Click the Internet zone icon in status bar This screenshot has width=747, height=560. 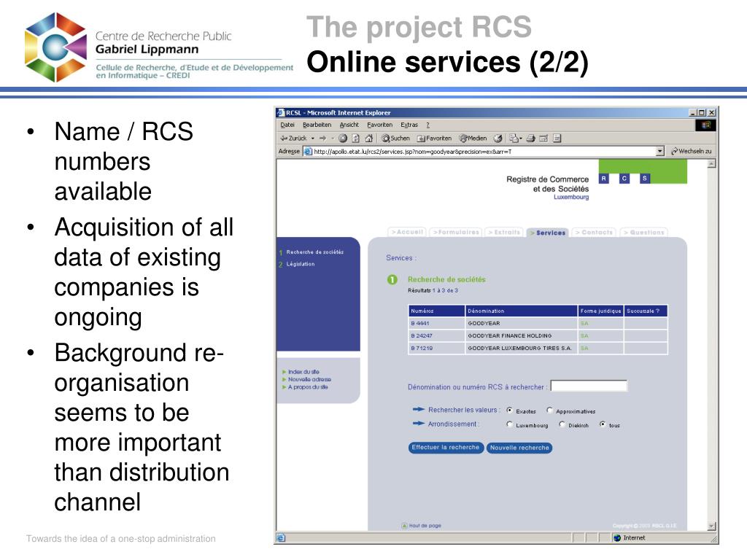pos(617,538)
